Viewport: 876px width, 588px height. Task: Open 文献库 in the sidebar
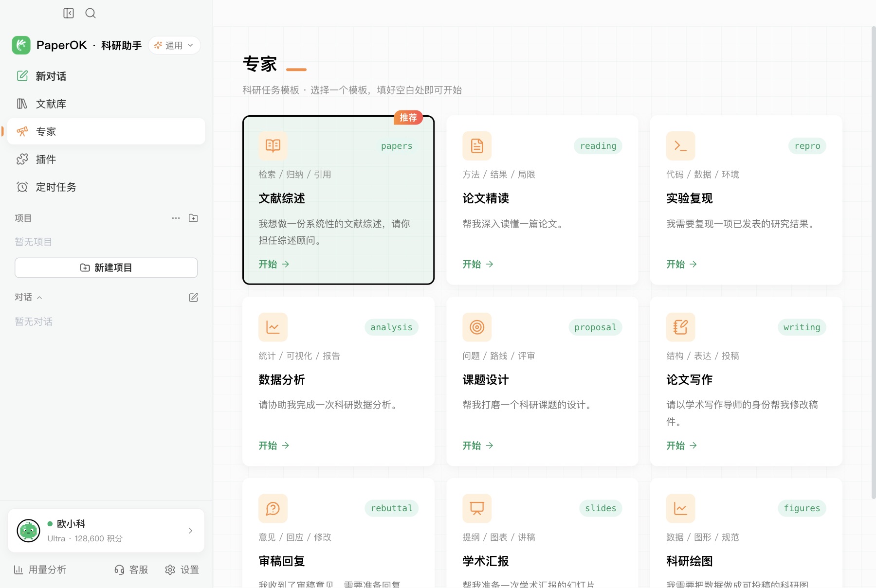pos(106,104)
